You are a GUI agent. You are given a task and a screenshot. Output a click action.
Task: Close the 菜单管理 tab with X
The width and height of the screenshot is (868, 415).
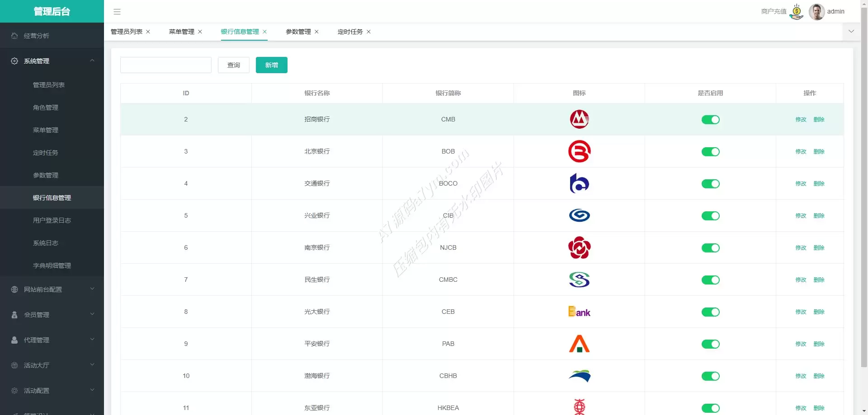[200, 32]
